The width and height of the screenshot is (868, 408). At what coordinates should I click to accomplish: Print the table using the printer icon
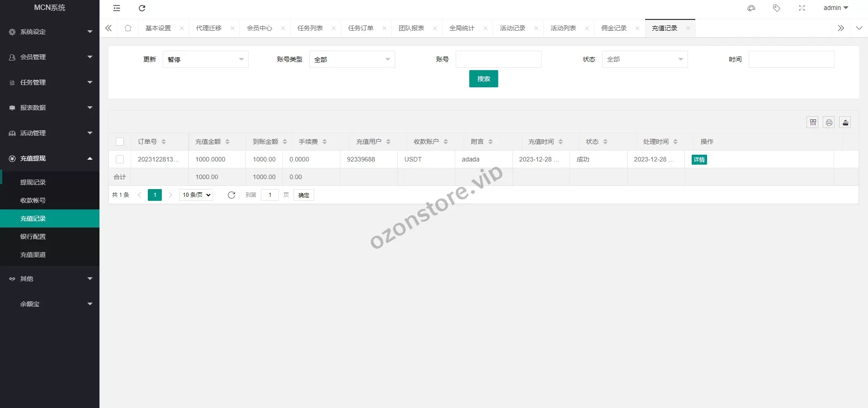[829, 122]
